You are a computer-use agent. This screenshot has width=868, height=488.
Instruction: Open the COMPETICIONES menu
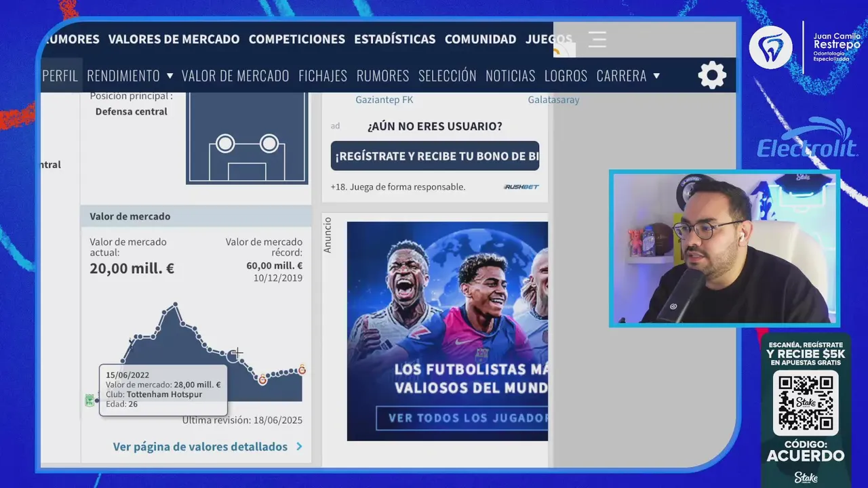pos(296,39)
